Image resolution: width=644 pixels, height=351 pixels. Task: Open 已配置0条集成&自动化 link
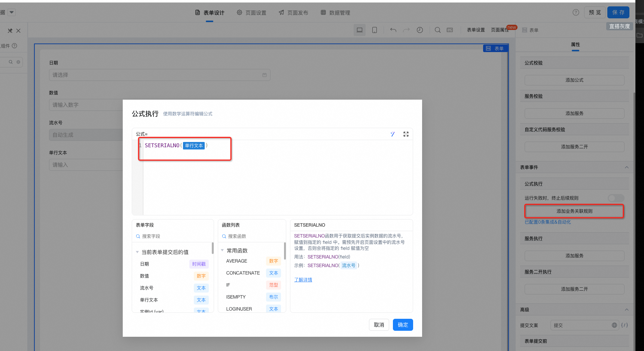tap(548, 222)
